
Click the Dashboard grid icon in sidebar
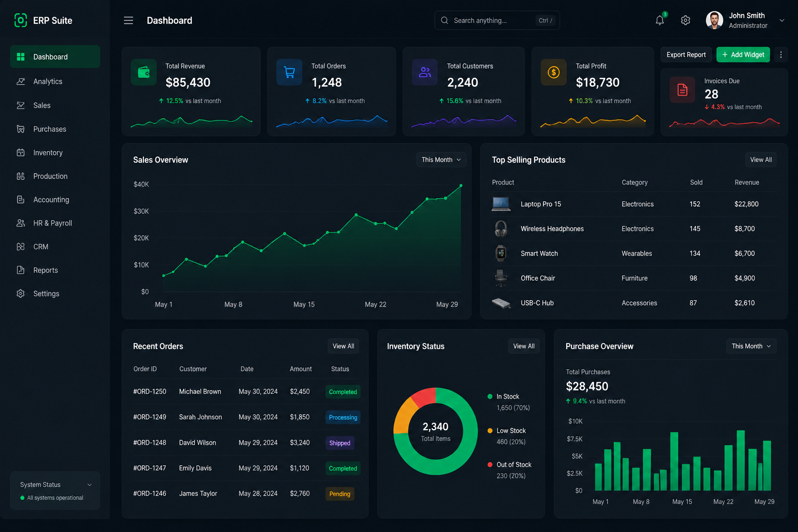(21, 57)
